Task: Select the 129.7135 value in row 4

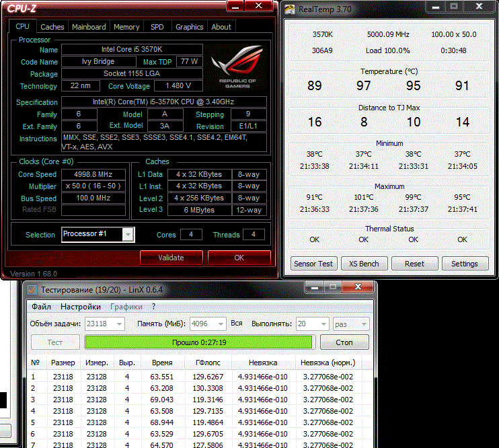Action: [208, 411]
